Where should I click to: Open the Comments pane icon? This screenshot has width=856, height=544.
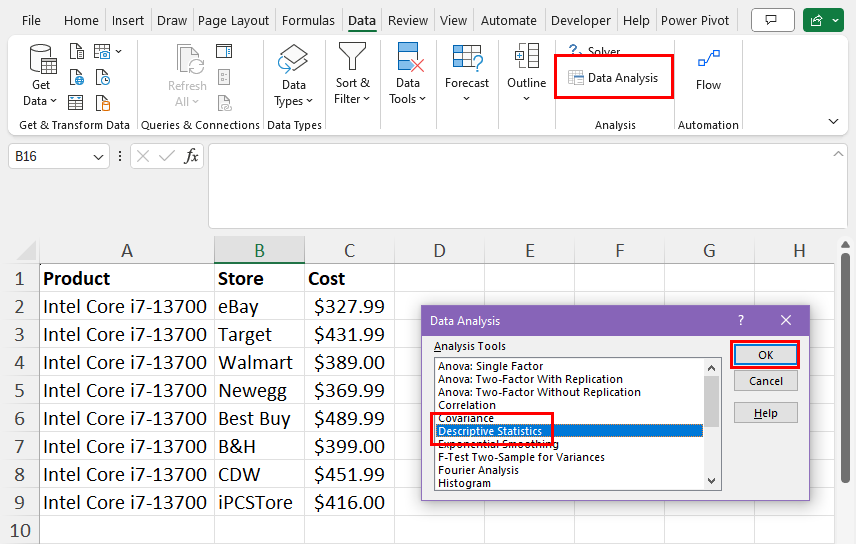[772, 20]
